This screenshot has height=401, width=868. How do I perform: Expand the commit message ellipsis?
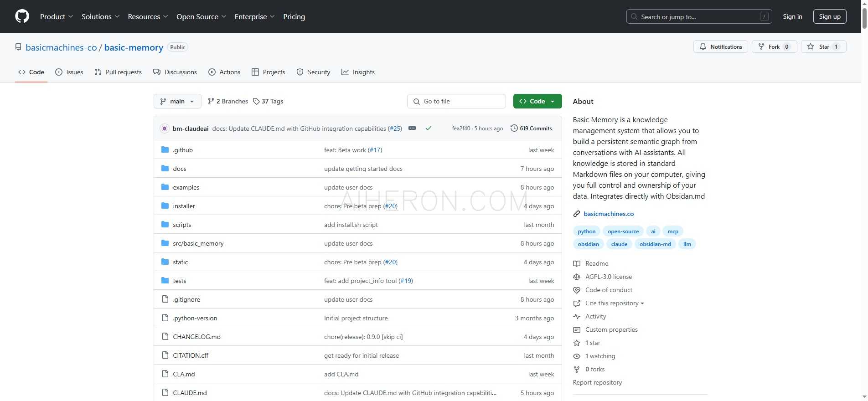click(x=412, y=129)
